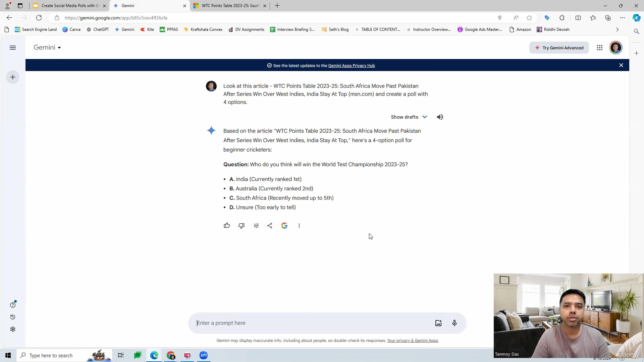Switch to Create Social Media Polls tab
The image size is (644, 362).
(70, 6)
